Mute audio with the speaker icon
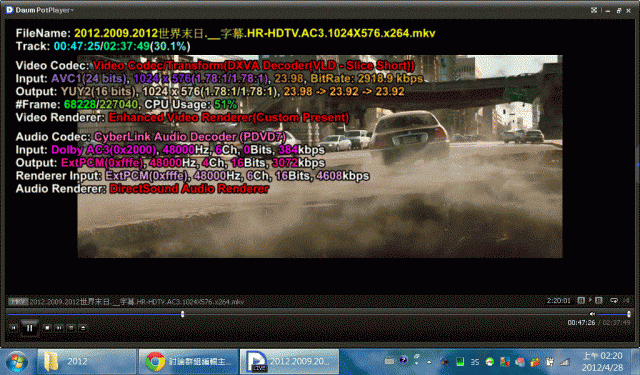Viewport: 640px width, 375px height. [x=592, y=314]
